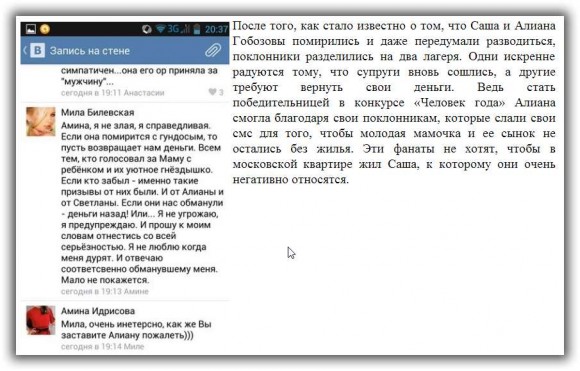Open profile name Амина Идрисова

click(98, 311)
